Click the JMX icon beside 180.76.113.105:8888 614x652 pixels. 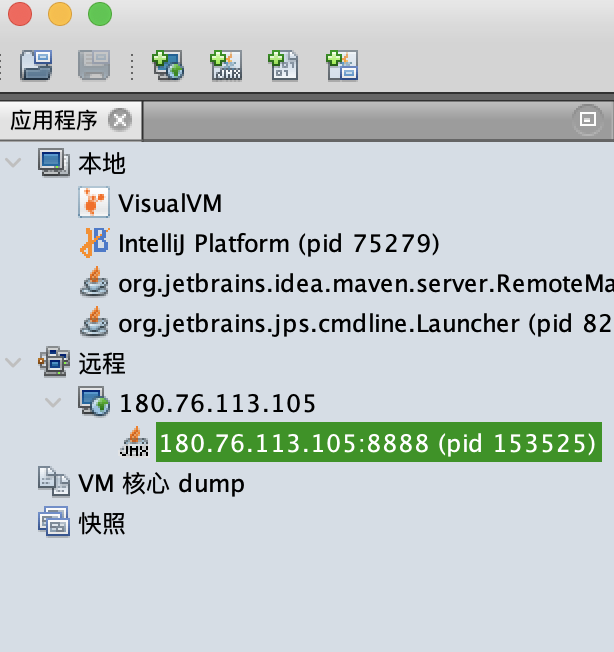tap(134, 442)
